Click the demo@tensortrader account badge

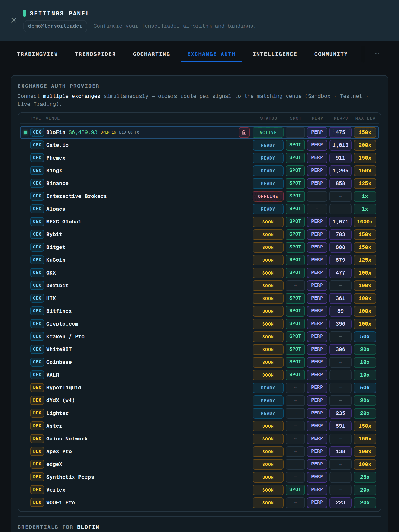coord(55,26)
